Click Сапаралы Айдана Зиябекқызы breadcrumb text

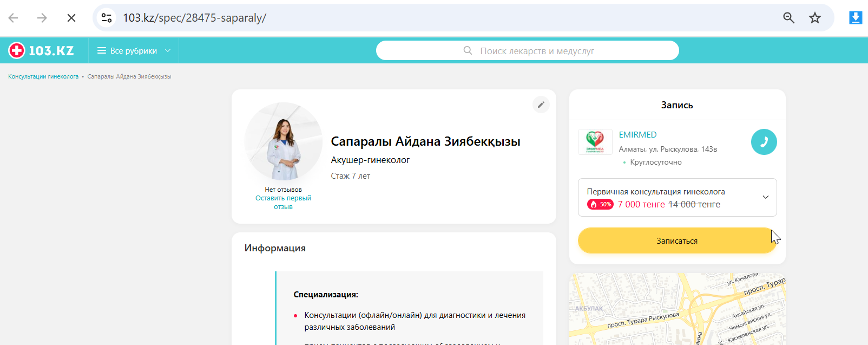pyautogui.click(x=129, y=76)
